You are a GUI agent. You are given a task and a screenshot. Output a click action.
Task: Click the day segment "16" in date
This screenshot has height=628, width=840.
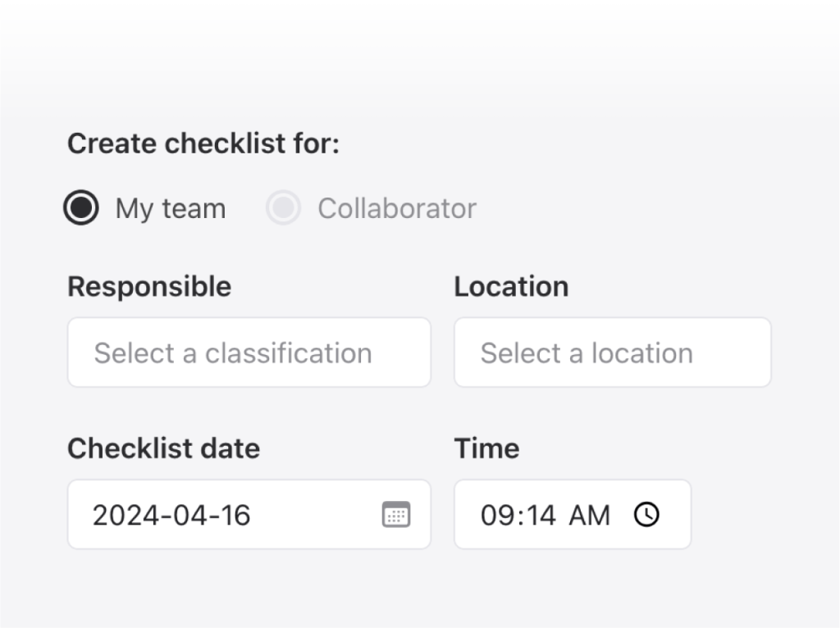pos(234,516)
